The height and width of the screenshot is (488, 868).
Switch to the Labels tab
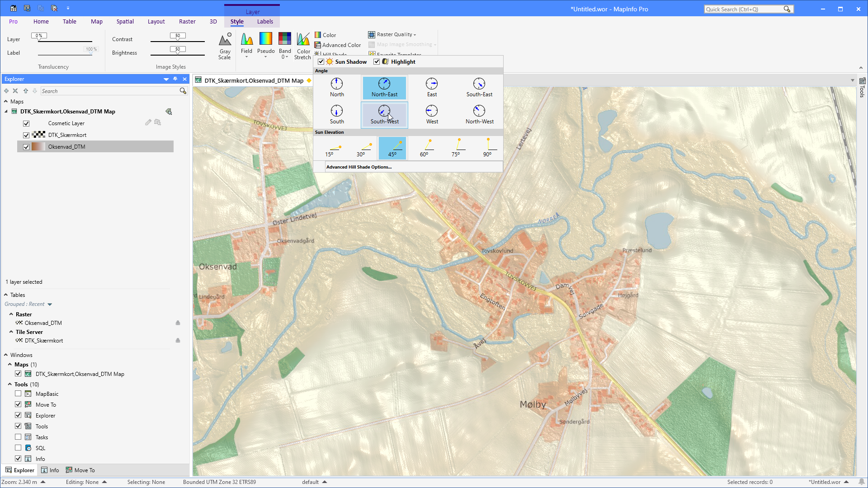click(x=265, y=21)
